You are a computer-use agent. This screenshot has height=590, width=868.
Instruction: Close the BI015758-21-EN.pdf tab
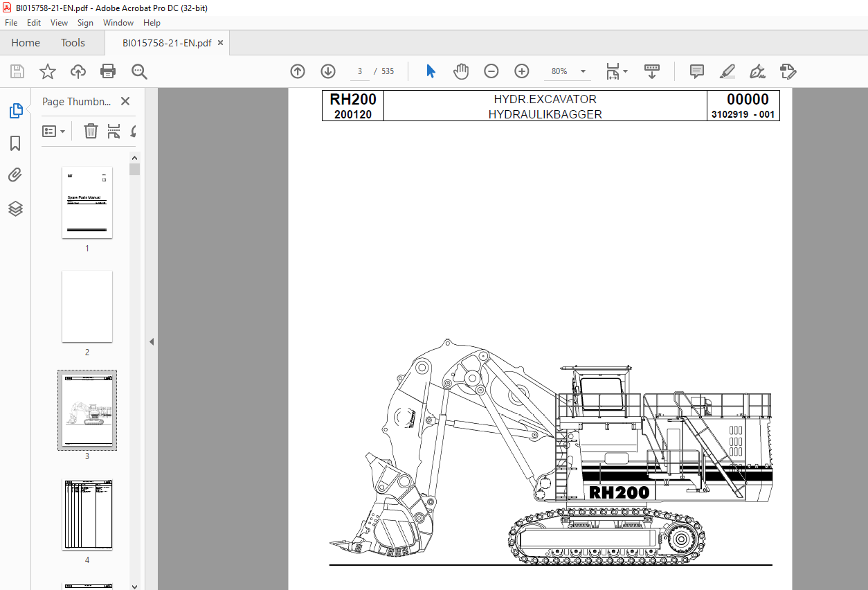[x=221, y=43]
